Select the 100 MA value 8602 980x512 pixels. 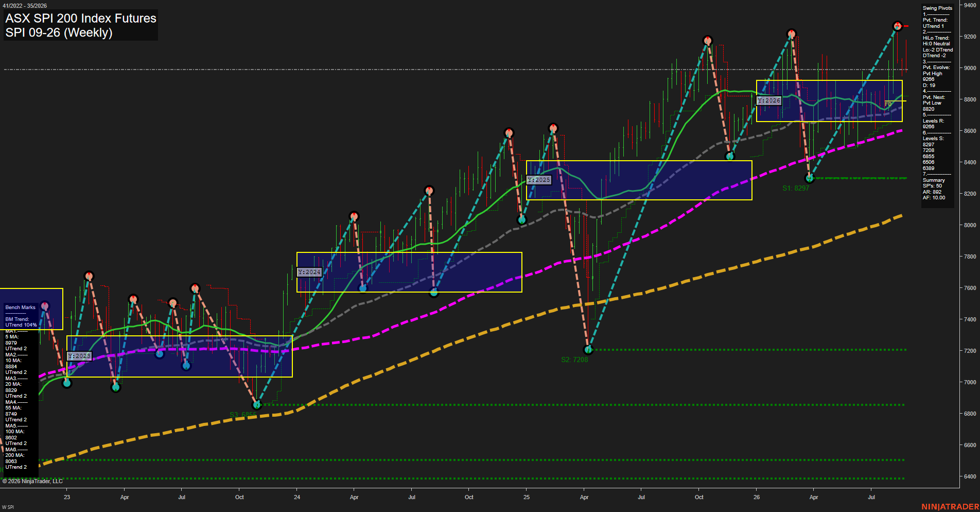pos(11,438)
